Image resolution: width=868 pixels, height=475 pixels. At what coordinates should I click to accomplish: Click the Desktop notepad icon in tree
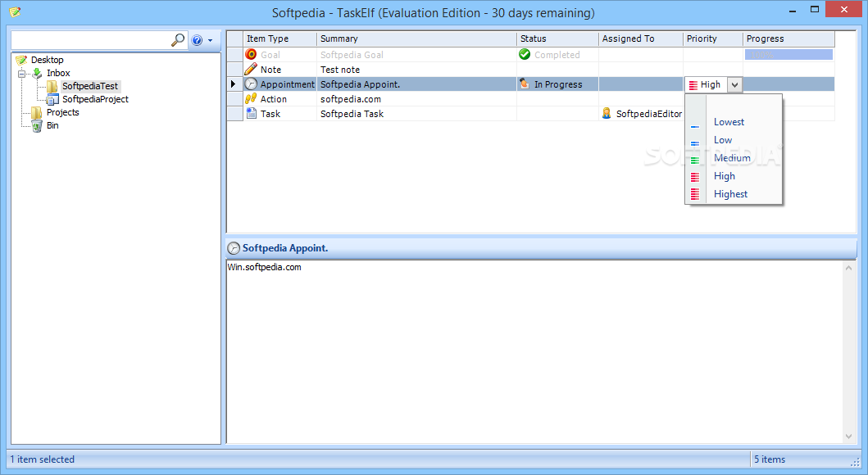pyautogui.click(x=21, y=60)
